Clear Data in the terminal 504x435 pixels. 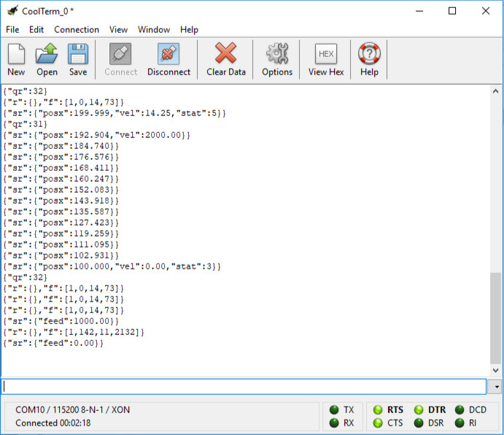pos(226,59)
